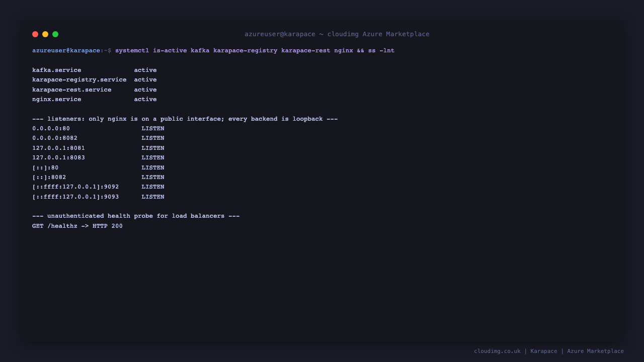Click the [::ffff:127.0.0.1]:9092 address
Image resolution: width=644 pixels, height=362 pixels.
point(75,187)
